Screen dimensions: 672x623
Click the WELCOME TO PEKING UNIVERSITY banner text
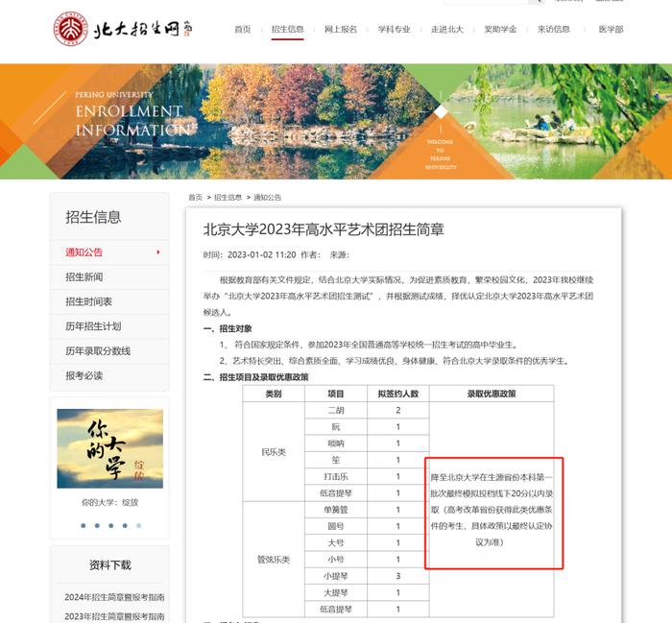point(440,155)
